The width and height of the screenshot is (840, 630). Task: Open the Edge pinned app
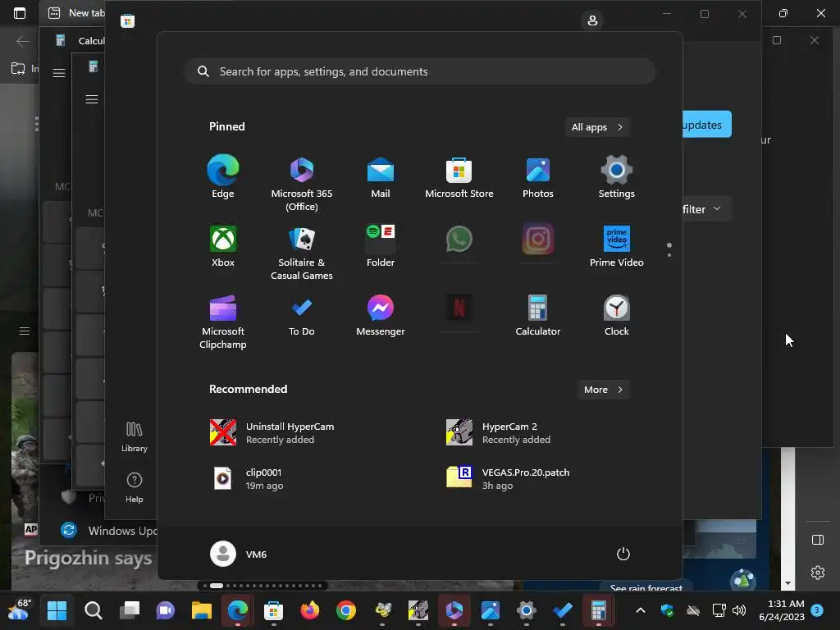tap(223, 176)
